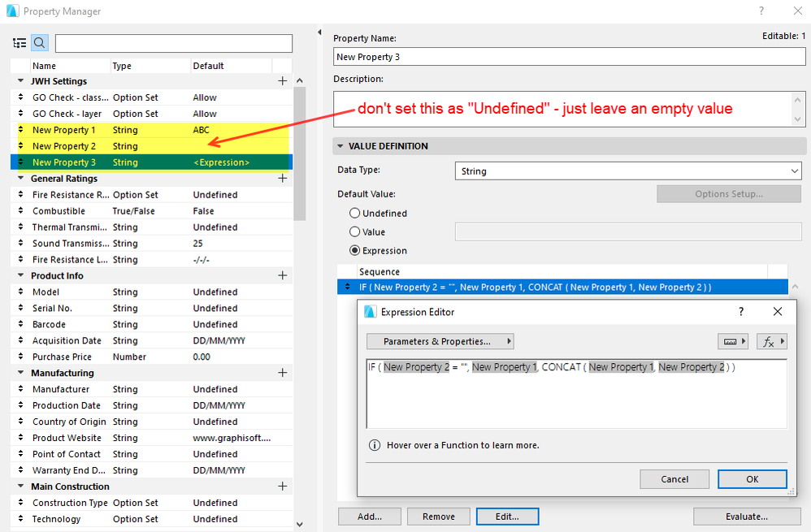Open the fx functions menu

point(772,341)
